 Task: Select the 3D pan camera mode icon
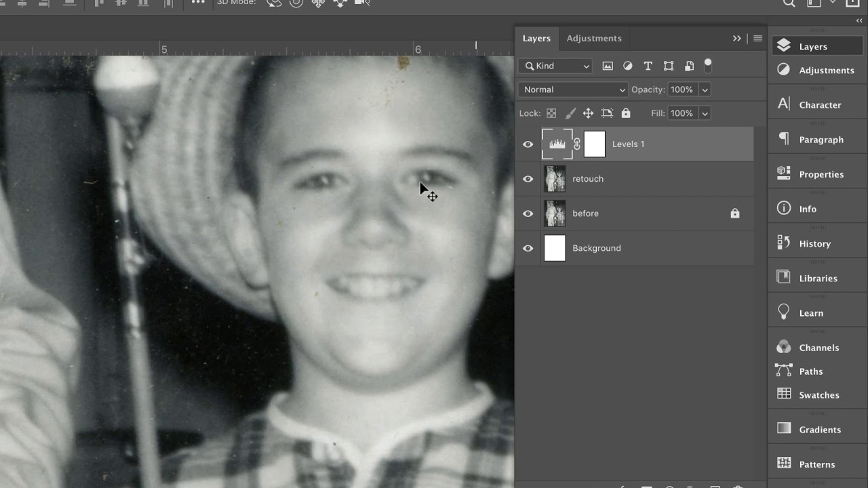click(x=318, y=3)
